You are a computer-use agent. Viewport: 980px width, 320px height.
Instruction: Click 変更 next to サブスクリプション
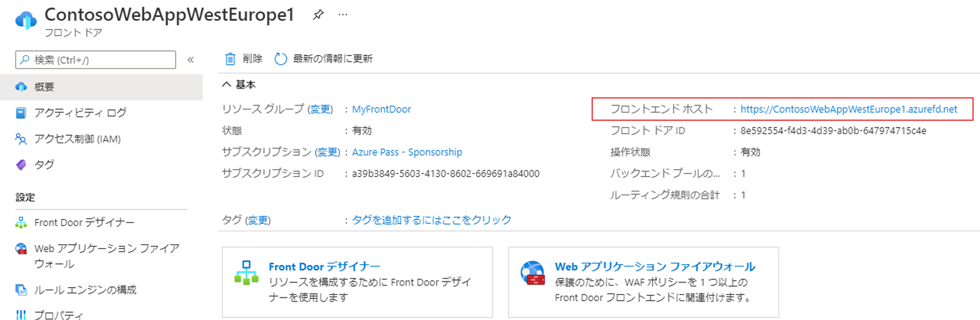pos(328,152)
